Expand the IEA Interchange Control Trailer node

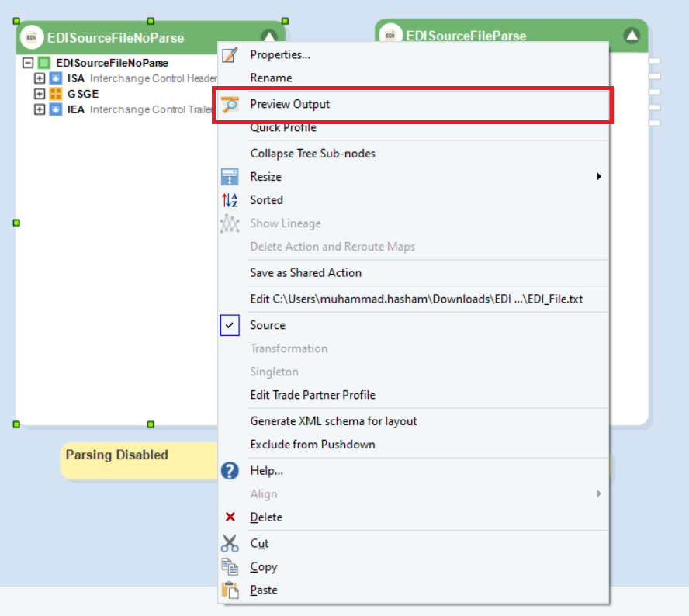(x=40, y=109)
